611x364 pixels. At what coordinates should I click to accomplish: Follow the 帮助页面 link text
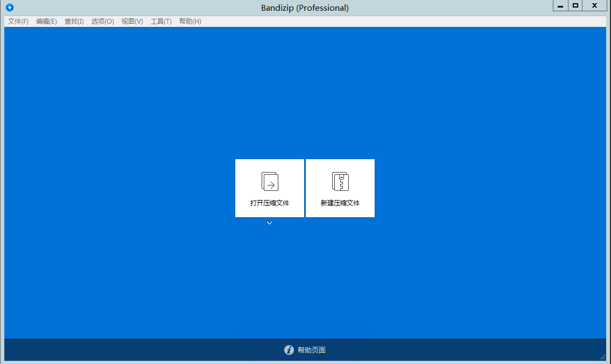coord(312,350)
